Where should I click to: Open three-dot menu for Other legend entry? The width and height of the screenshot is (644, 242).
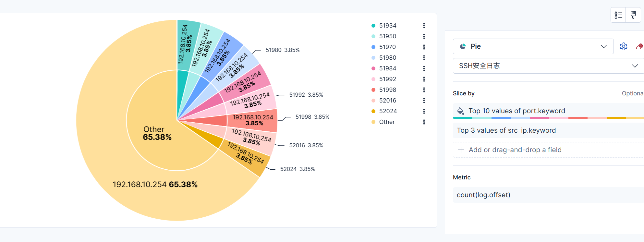(424, 122)
